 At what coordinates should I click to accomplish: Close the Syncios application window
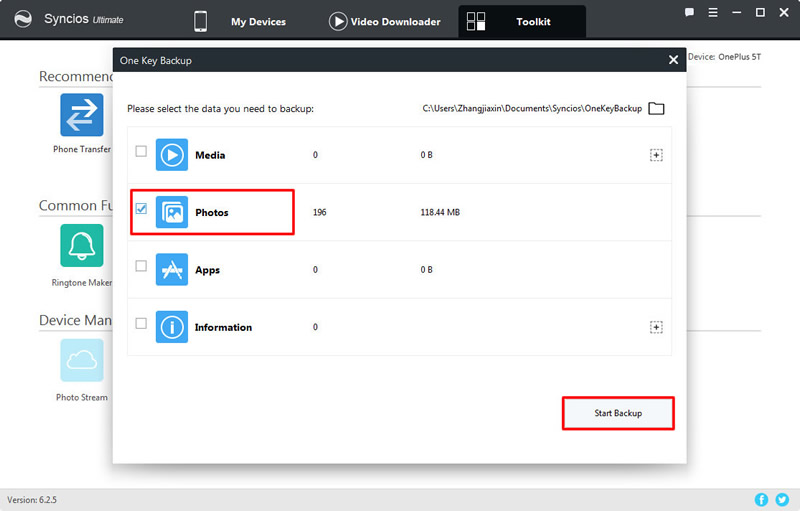[784, 12]
